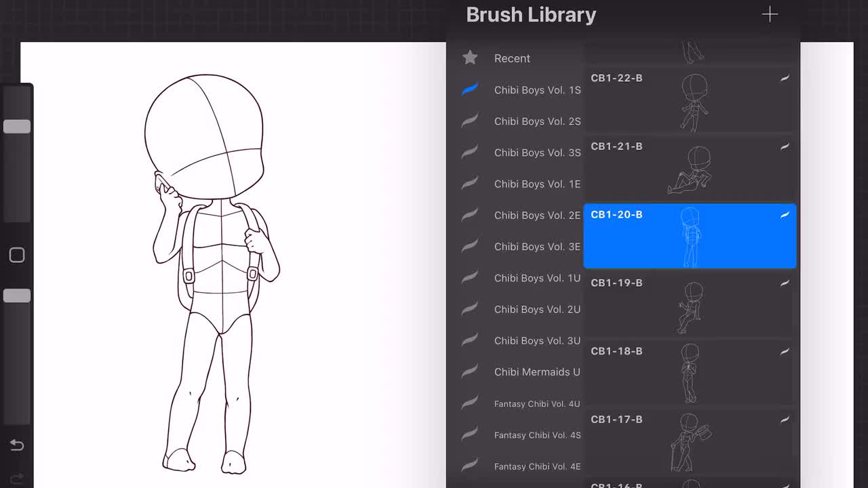This screenshot has width=868, height=488.
Task: Open the Chibi Boys Vol. 3E brush set
Action: pos(536,247)
